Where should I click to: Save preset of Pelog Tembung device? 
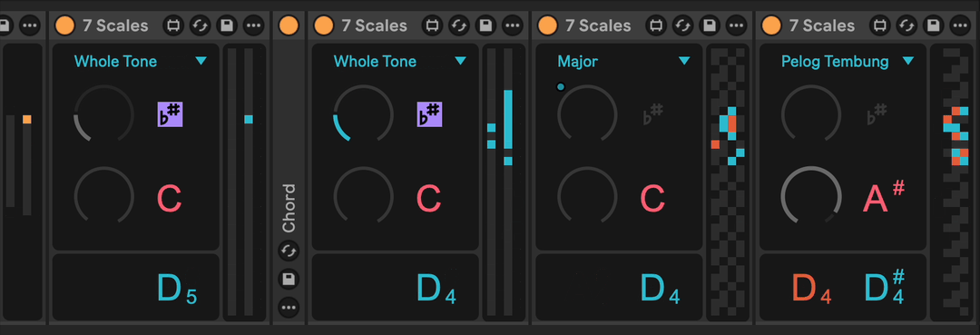coord(934,25)
